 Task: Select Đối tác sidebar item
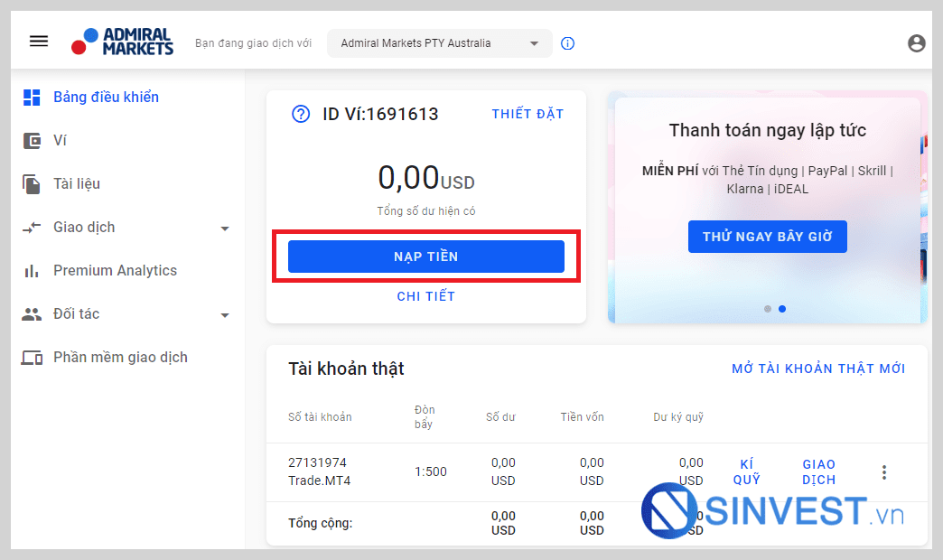click(x=77, y=314)
